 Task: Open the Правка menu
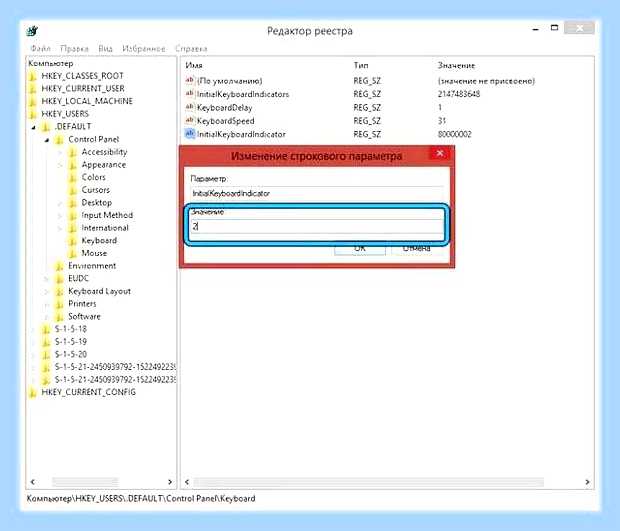point(74,49)
